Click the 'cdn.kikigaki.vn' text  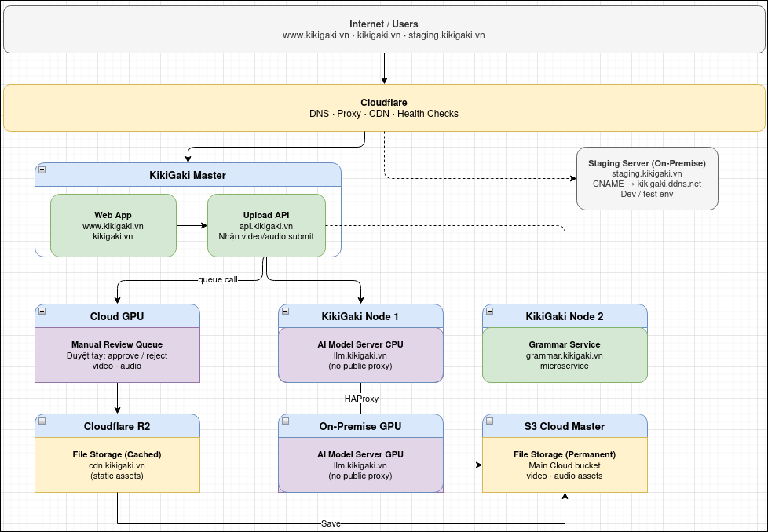pos(117,465)
